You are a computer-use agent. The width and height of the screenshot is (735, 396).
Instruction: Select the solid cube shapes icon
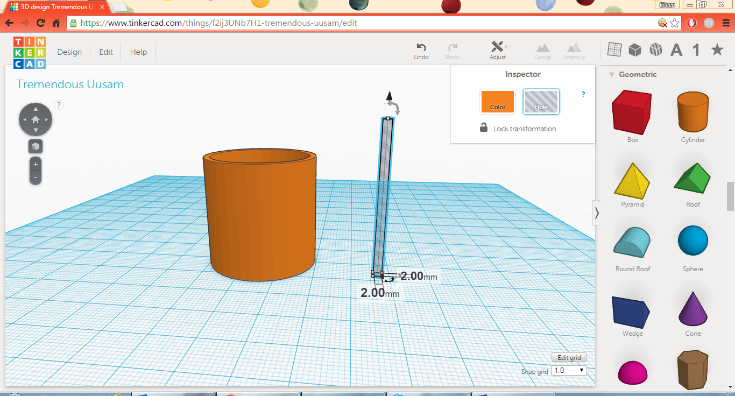[x=635, y=49]
